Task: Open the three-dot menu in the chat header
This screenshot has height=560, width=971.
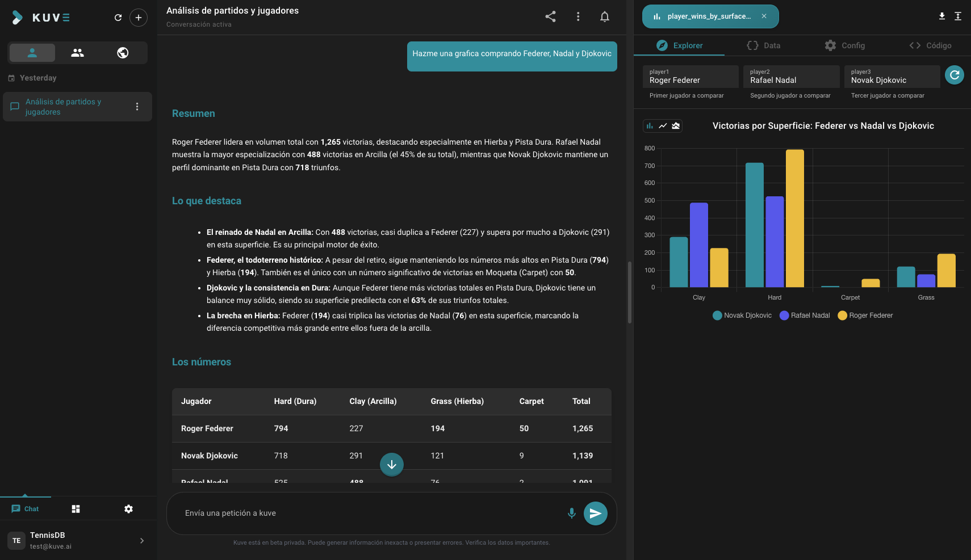Action: point(578,16)
